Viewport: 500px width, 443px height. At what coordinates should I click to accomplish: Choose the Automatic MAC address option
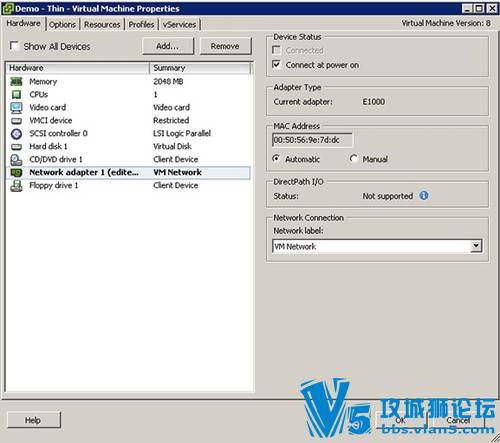(276, 159)
